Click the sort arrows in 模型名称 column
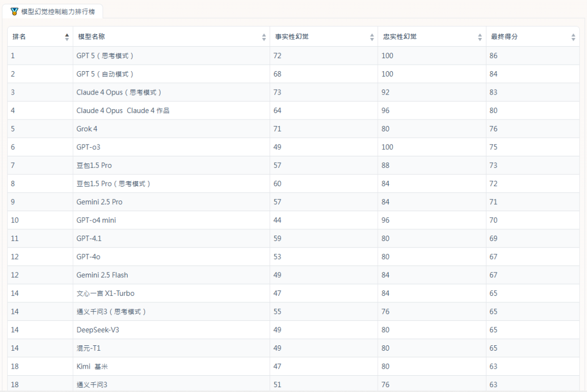This screenshot has height=392, width=587. pyautogui.click(x=264, y=37)
